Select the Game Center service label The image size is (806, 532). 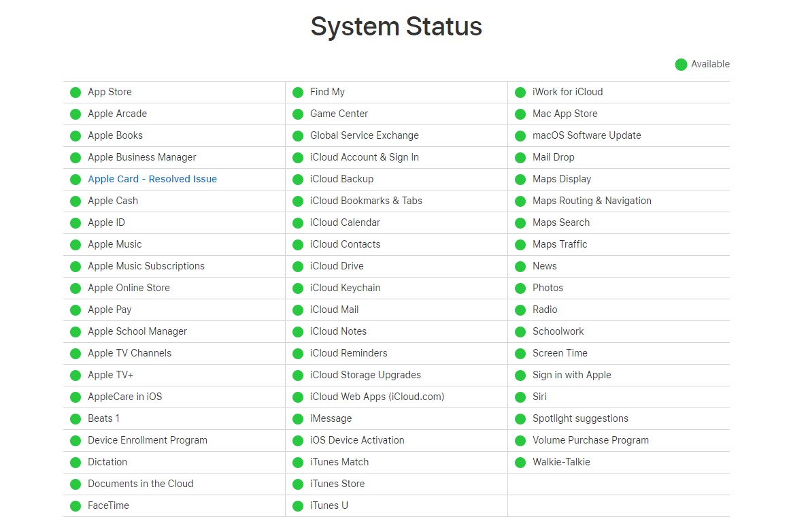339,114
